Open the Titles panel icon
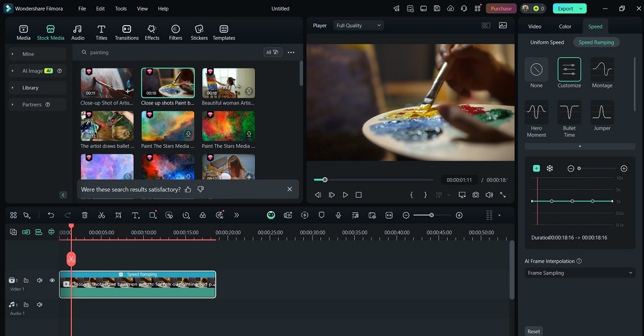Screen dimensions: 644x336 (101, 29)
